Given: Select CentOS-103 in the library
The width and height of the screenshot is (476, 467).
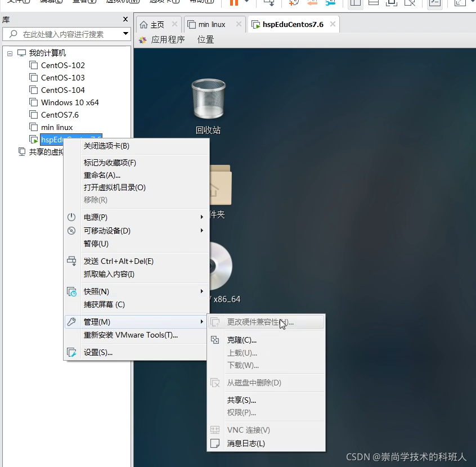Looking at the screenshot, I should click(62, 78).
